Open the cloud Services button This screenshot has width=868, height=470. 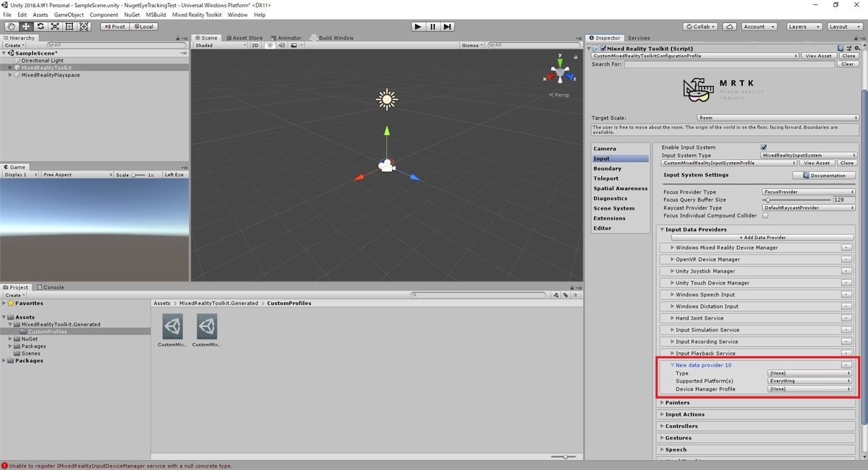(730, 27)
